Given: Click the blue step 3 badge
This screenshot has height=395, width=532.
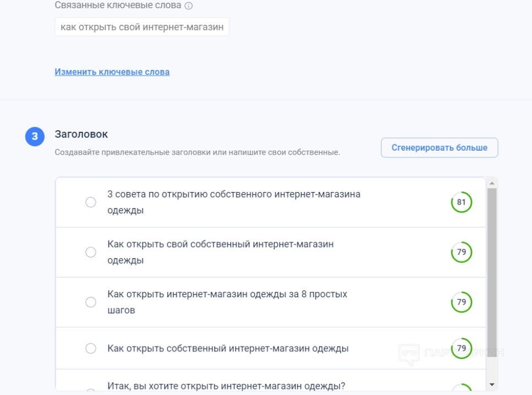Looking at the screenshot, I should tap(35, 136).
